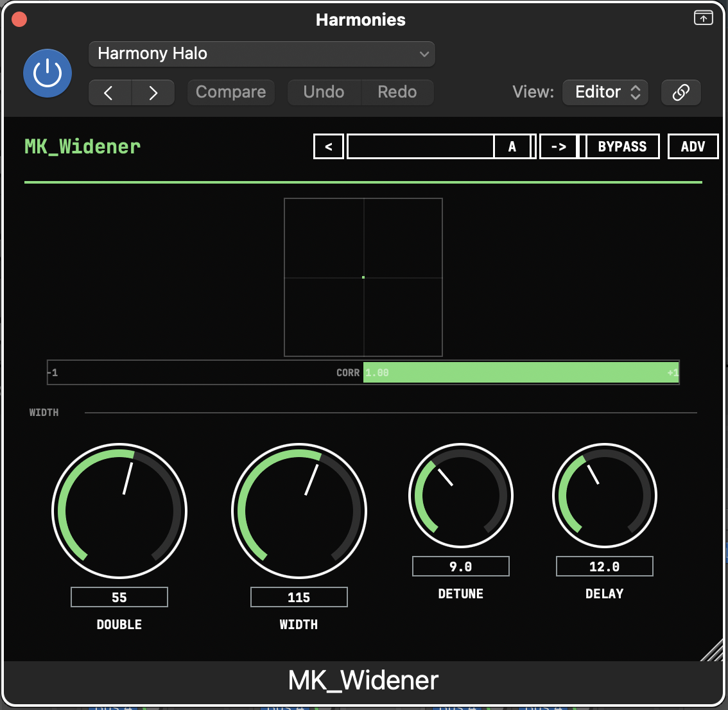Click the resize grip at bottom-right corner

click(x=712, y=650)
